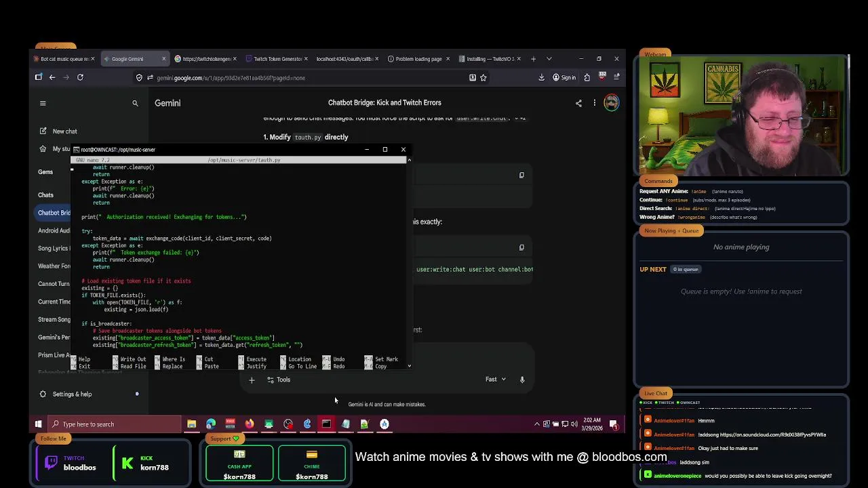The width and height of the screenshot is (868, 488).
Task: Open the Gemini hamburger main menu
Action: [x=43, y=103]
